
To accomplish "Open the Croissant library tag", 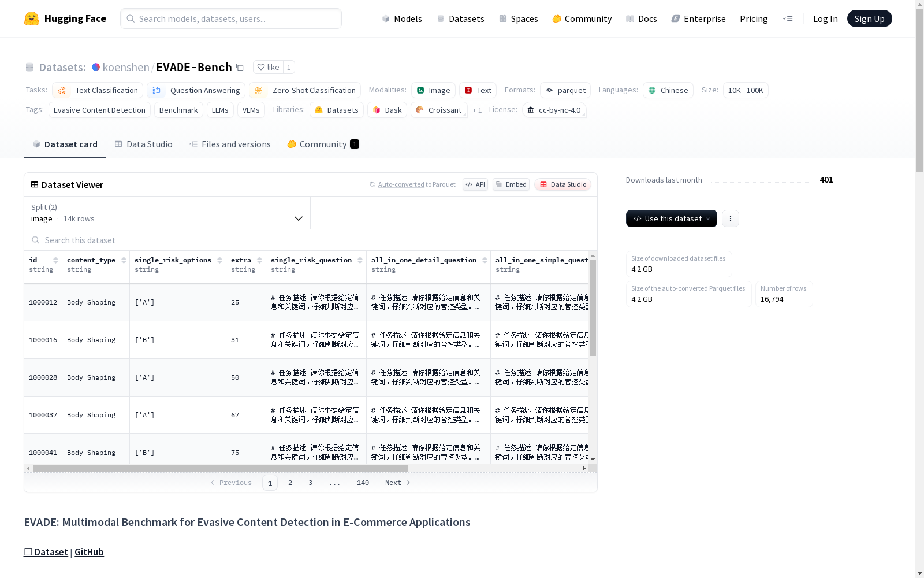I will (x=439, y=110).
